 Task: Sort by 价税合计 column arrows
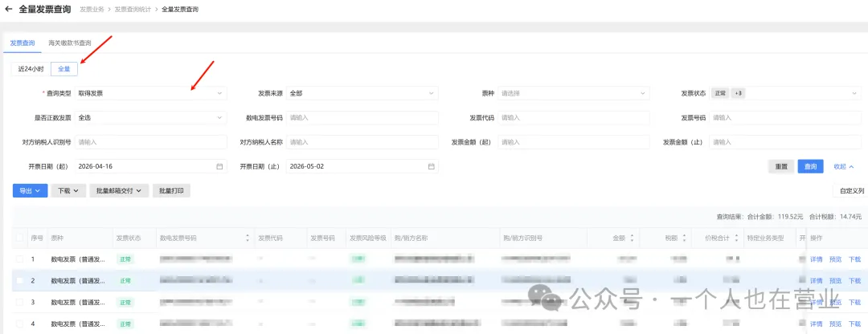coord(736,238)
